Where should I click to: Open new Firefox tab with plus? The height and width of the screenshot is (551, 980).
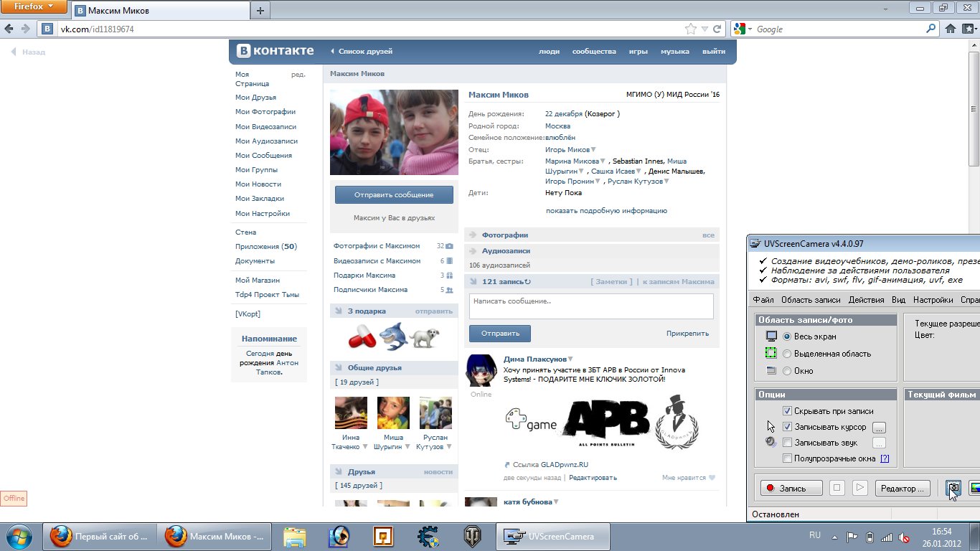260,10
